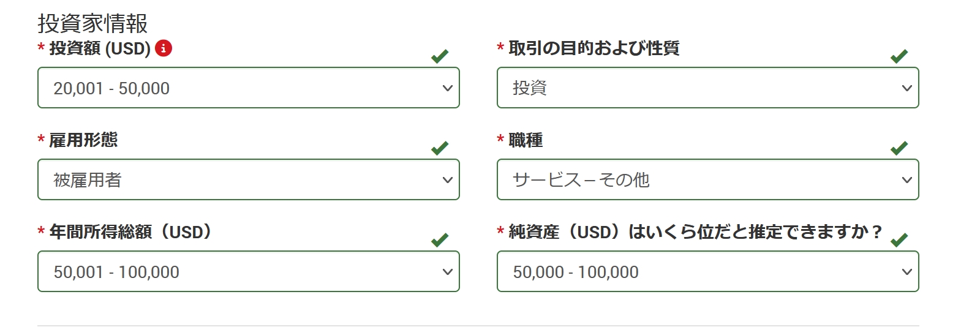Click the green checkmark above the 取引の目的および性質 dropdown
Viewport: 980px width, 327px height.
(x=899, y=56)
